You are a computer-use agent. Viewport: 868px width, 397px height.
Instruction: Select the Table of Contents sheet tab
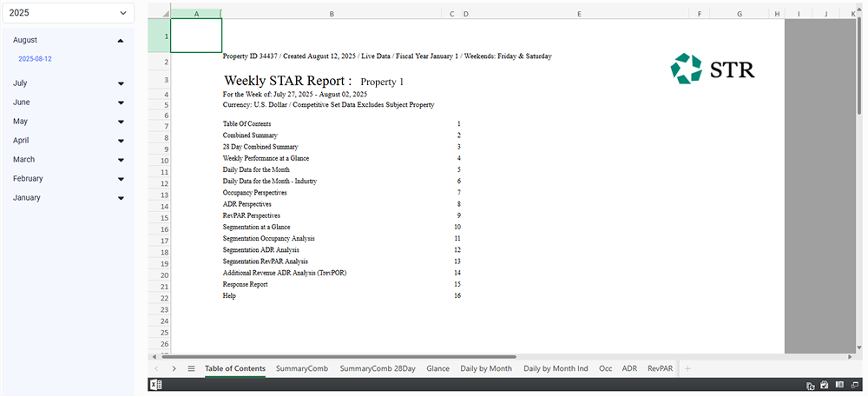pyautogui.click(x=235, y=368)
